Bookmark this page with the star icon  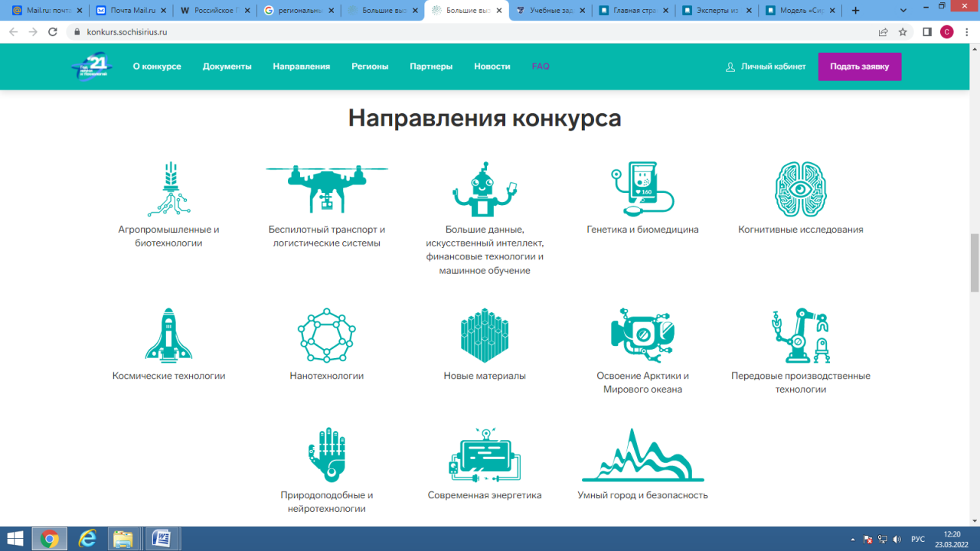(903, 32)
